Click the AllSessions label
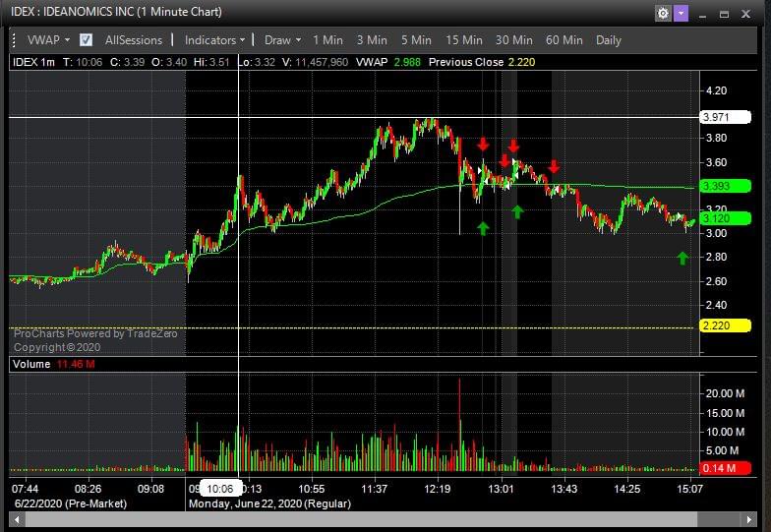Screen dimensions: 771x532 pyautogui.click(x=134, y=40)
